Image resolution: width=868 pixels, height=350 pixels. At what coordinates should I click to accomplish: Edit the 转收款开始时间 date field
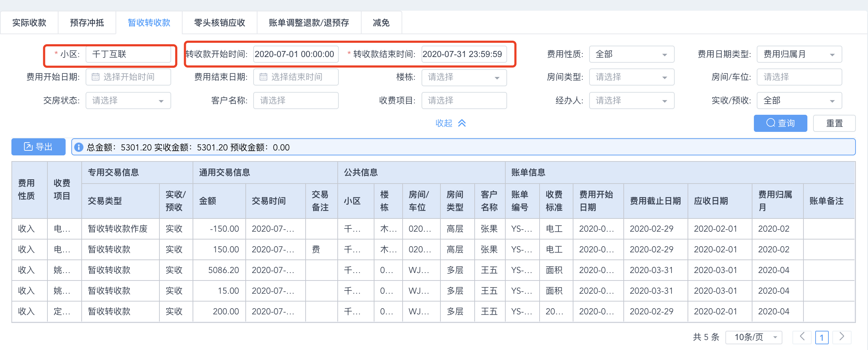pyautogui.click(x=296, y=54)
